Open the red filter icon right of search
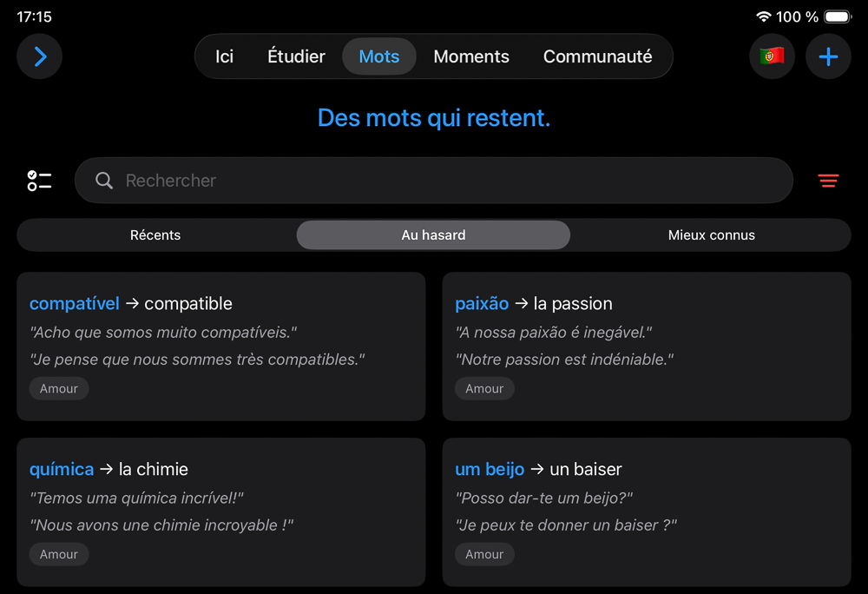 [828, 181]
